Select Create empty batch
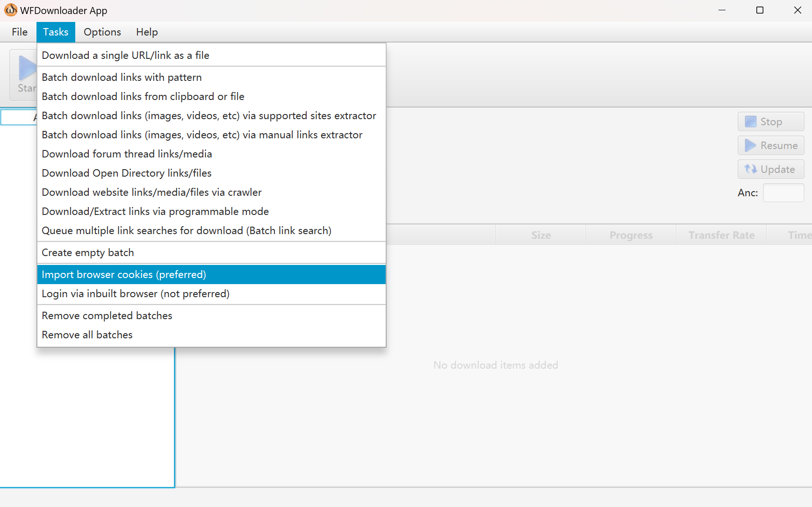Screen dimensions: 812x507 [88, 253]
